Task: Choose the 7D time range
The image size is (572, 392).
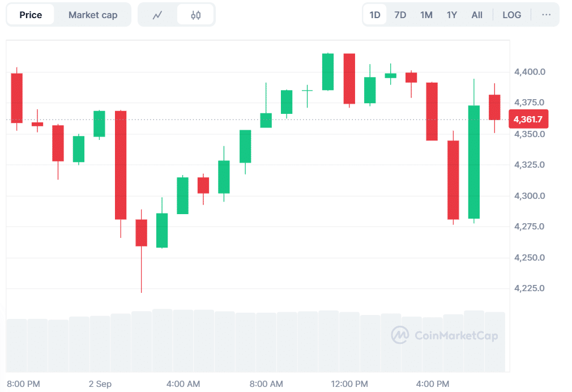Action: coord(400,15)
